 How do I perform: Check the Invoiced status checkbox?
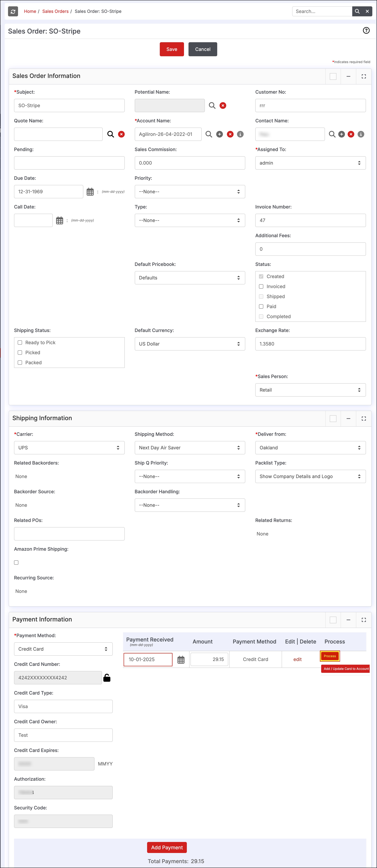click(261, 286)
